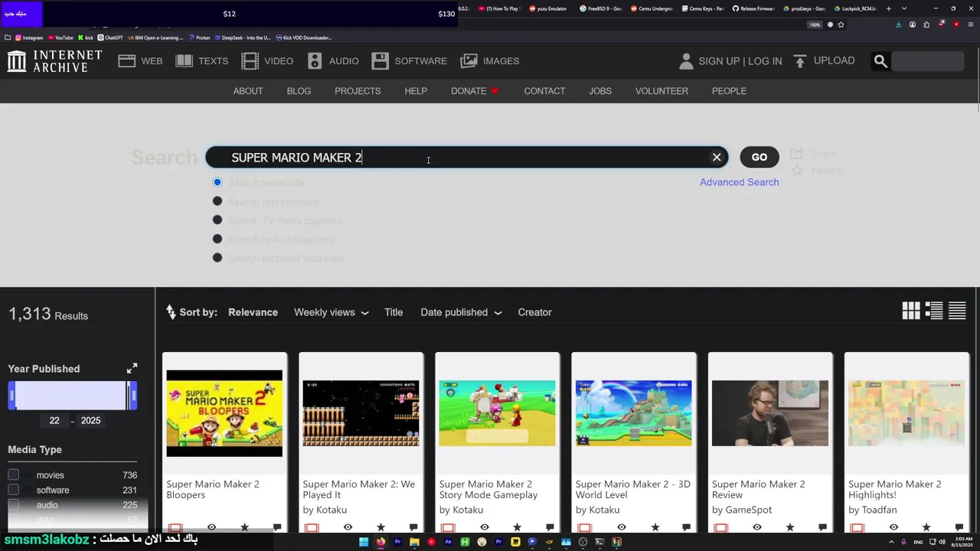
Task: Open the Software floppy disk icon
Action: [x=381, y=61]
